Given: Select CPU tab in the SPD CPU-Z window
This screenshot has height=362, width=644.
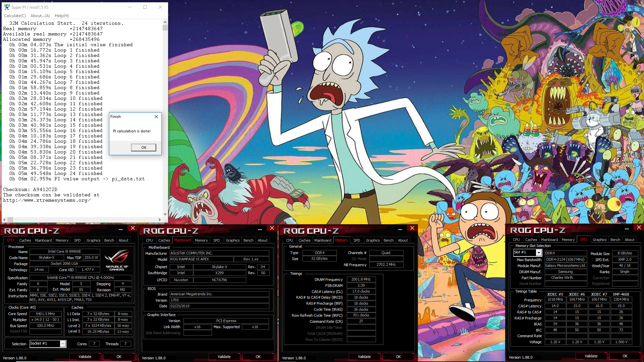Looking at the screenshot, I should (516, 240).
